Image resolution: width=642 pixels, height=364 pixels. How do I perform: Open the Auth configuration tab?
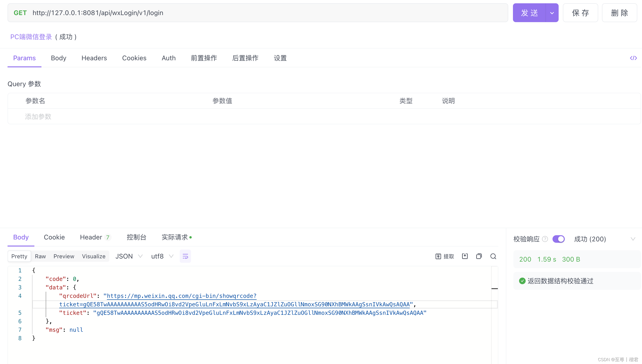click(x=168, y=58)
